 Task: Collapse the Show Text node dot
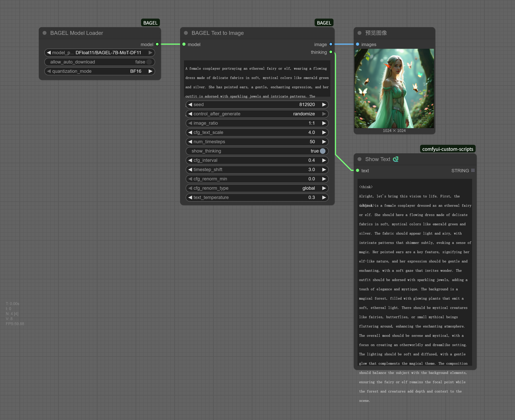tap(359, 159)
